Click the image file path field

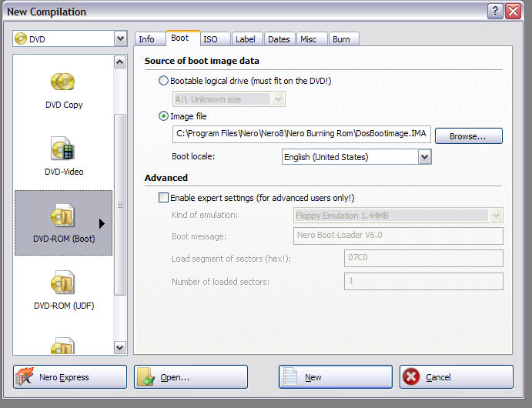tap(302, 134)
